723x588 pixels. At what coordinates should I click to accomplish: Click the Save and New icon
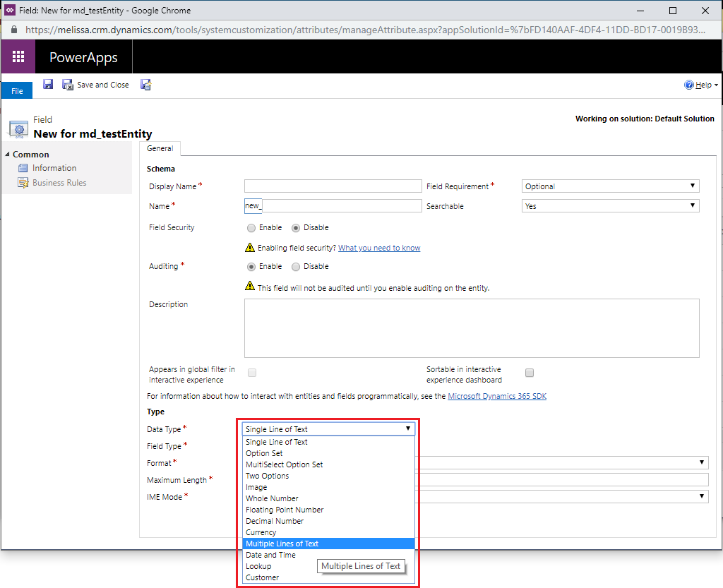[x=145, y=85]
